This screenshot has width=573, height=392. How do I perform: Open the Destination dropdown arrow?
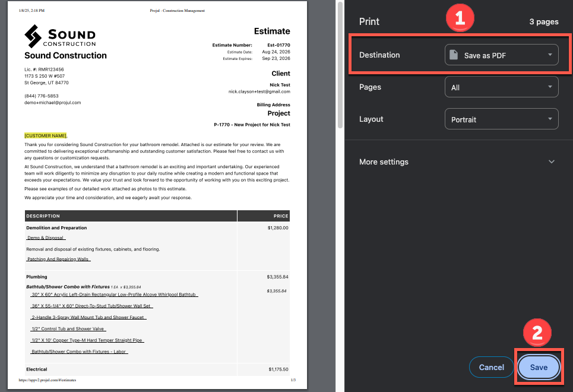pos(550,55)
